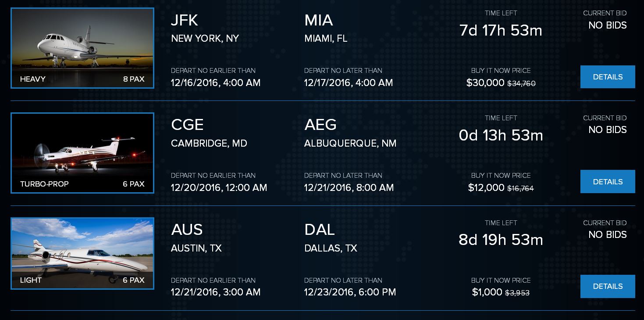
Task: Click the 7d 17h 53m time left
Action: click(x=501, y=31)
